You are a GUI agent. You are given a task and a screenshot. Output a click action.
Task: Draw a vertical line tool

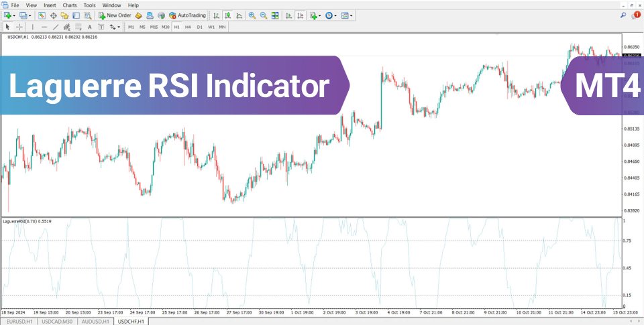click(x=33, y=27)
